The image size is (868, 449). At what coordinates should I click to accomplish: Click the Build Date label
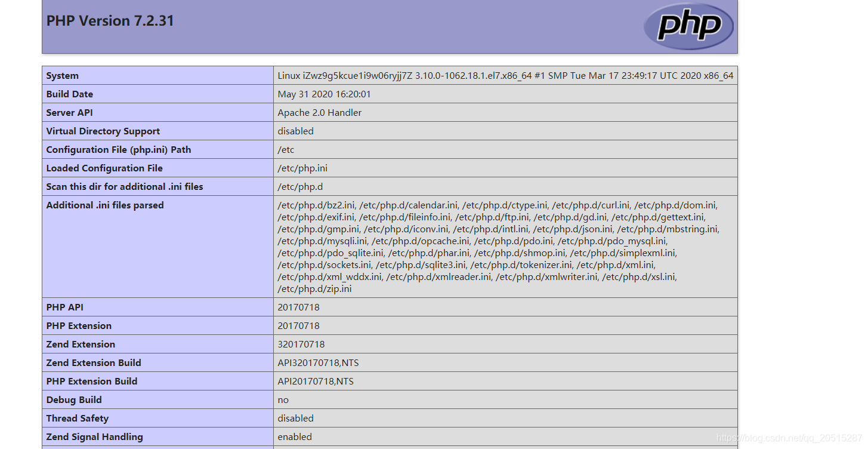[x=70, y=94]
